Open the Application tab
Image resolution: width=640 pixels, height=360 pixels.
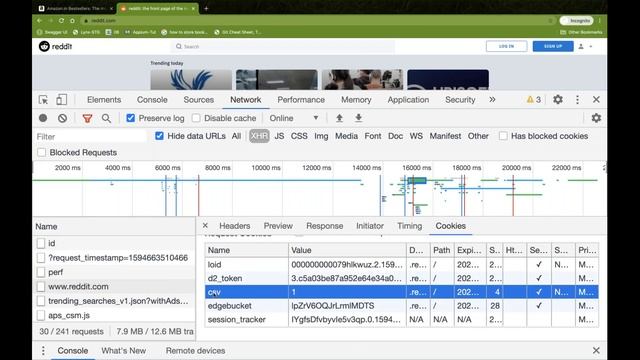pos(408,100)
